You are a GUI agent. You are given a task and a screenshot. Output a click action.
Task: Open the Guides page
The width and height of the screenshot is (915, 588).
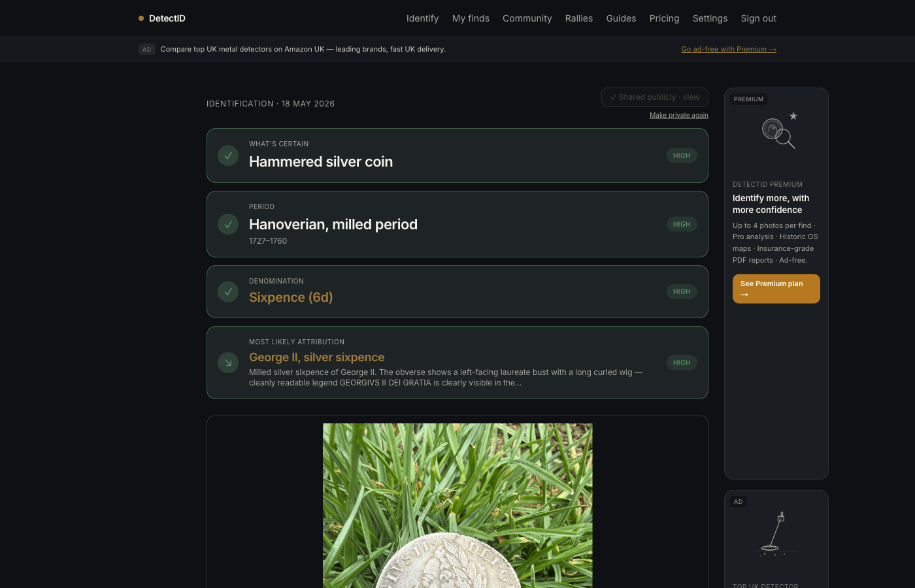click(x=621, y=18)
